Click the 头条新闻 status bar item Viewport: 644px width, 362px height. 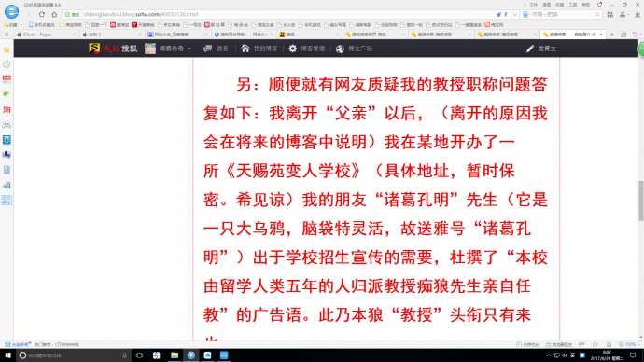coord(17,345)
